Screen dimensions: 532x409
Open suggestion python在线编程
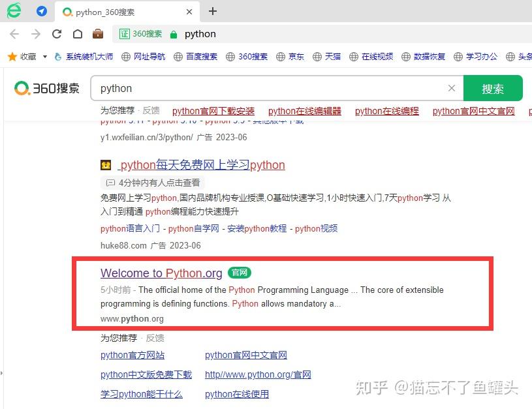point(387,111)
